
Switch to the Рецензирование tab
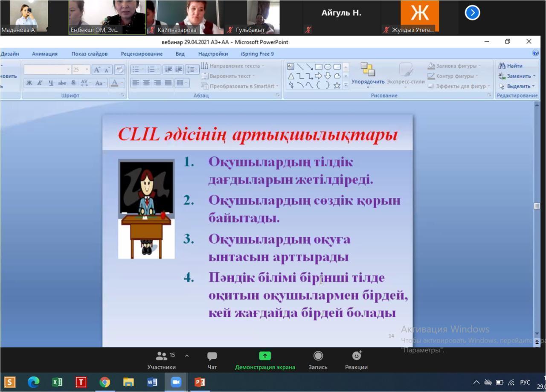click(142, 54)
